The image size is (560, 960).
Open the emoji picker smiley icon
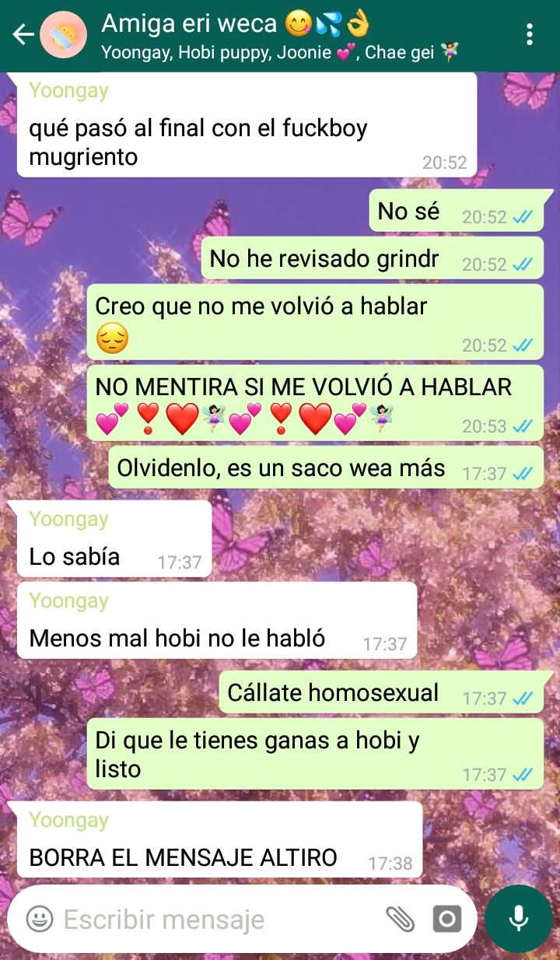click(40, 919)
